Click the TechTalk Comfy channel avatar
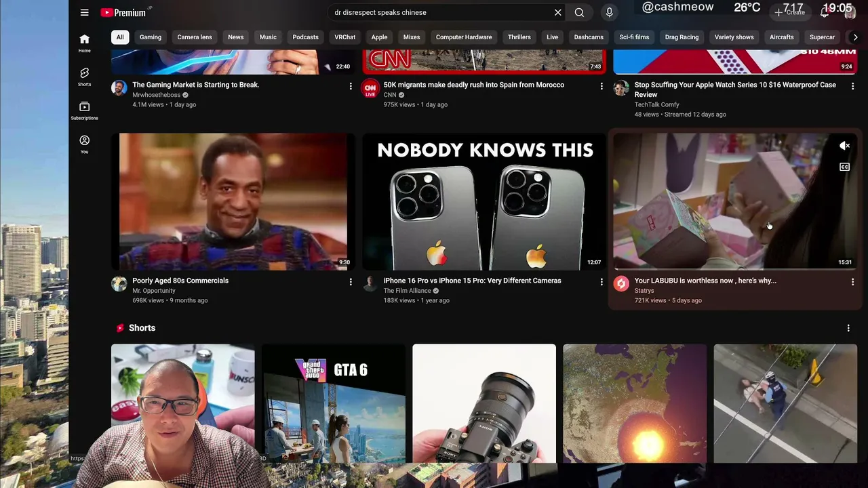The width and height of the screenshot is (868, 488). point(621,88)
